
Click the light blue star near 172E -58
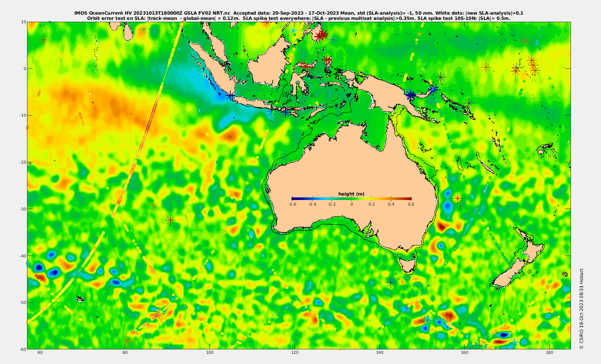coord(514,342)
